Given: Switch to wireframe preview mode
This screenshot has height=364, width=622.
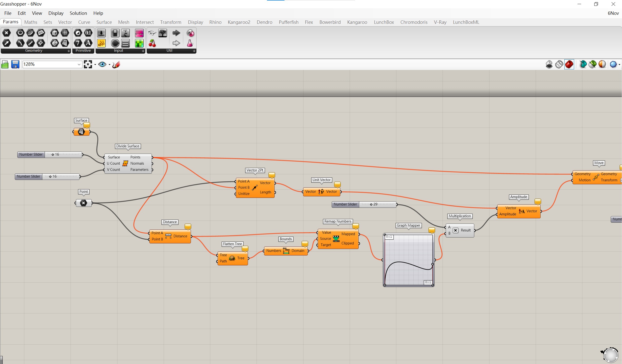Looking at the screenshot, I should coord(559,64).
